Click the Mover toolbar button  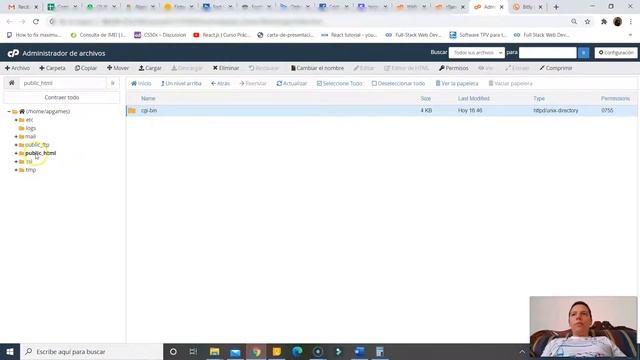pos(118,68)
